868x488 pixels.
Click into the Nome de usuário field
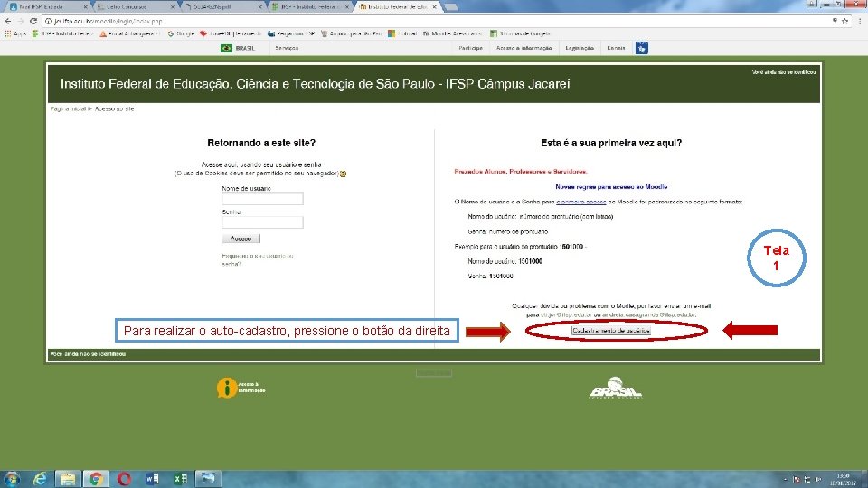coord(262,199)
